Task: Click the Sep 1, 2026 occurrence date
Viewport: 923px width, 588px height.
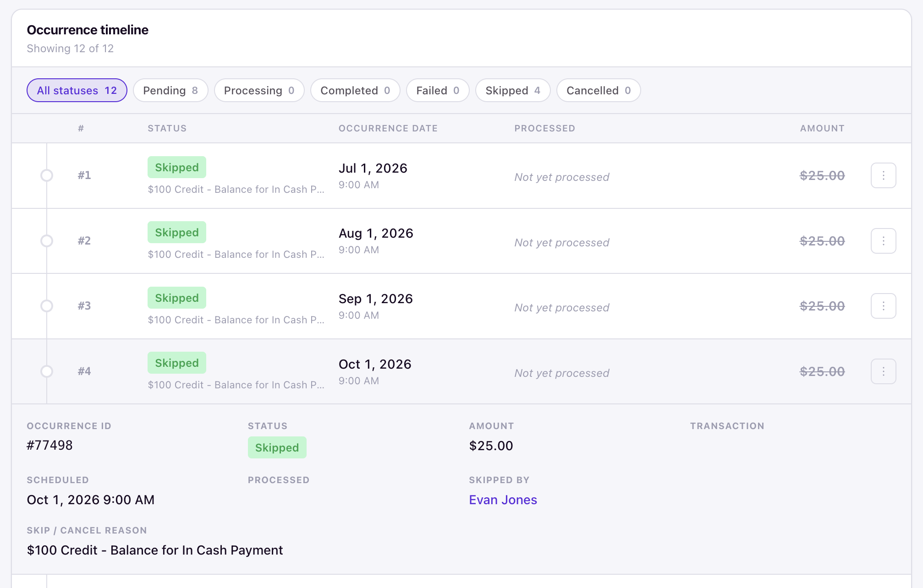Action: click(376, 299)
